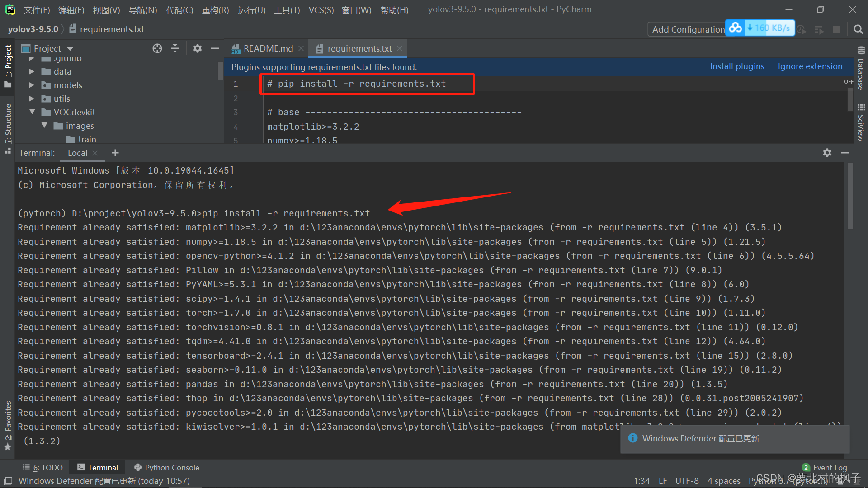Open the Project panel settings gear
The width and height of the screenshot is (868, 488).
point(198,48)
